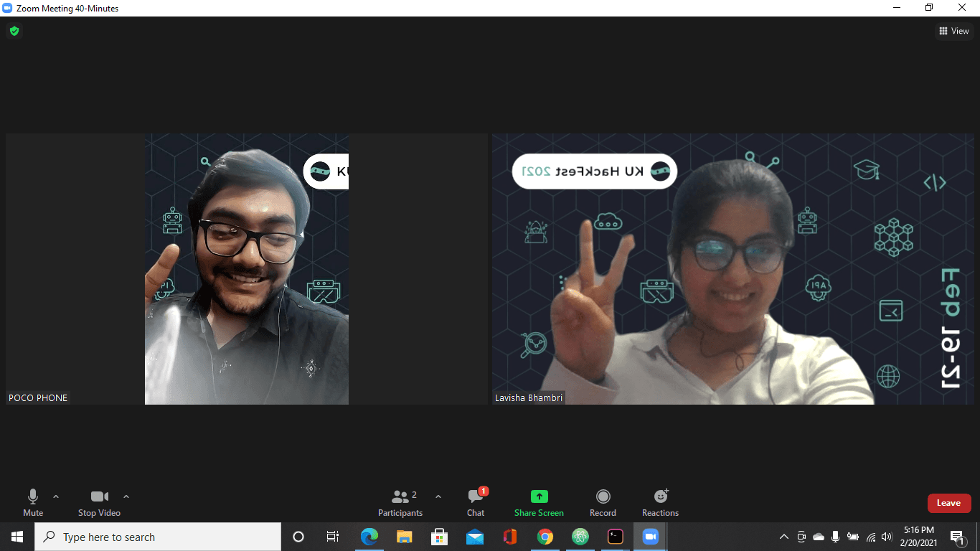Click Meet Now tray icon
Viewport: 980px width, 551px height.
(x=801, y=537)
